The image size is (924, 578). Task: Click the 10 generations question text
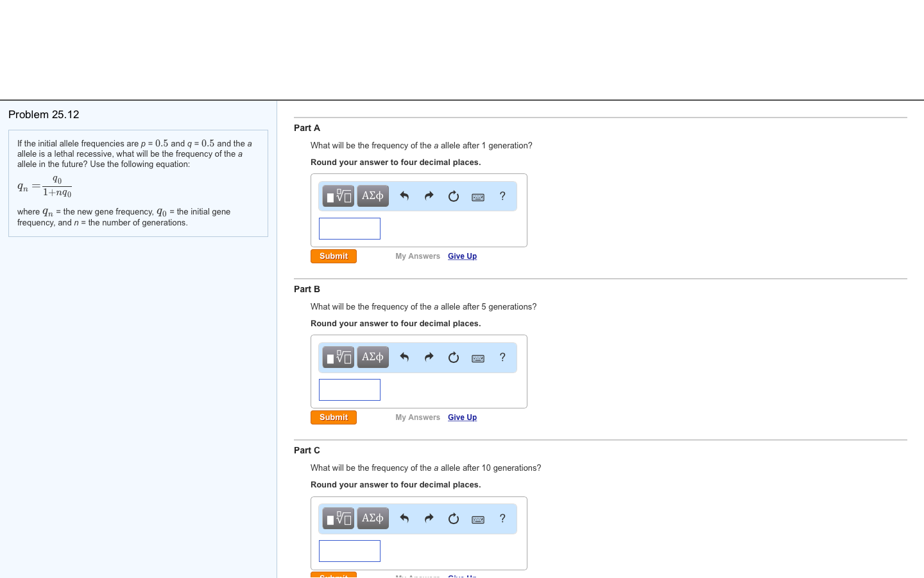click(425, 468)
